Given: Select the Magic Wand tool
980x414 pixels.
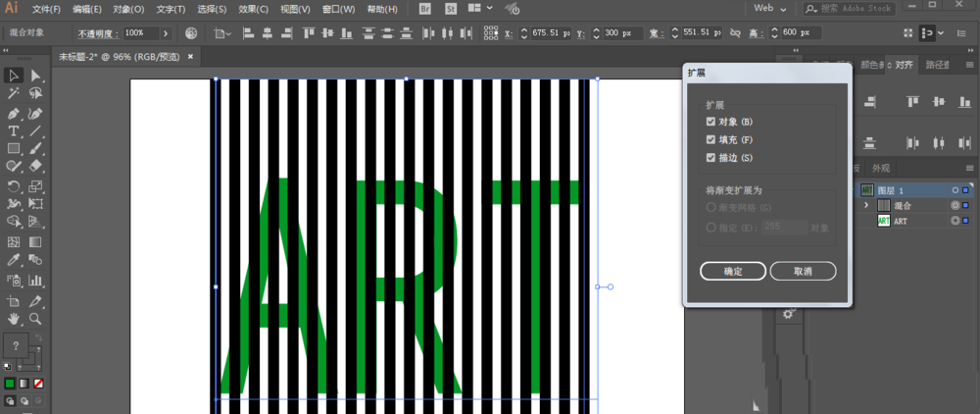Looking at the screenshot, I should (x=14, y=94).
